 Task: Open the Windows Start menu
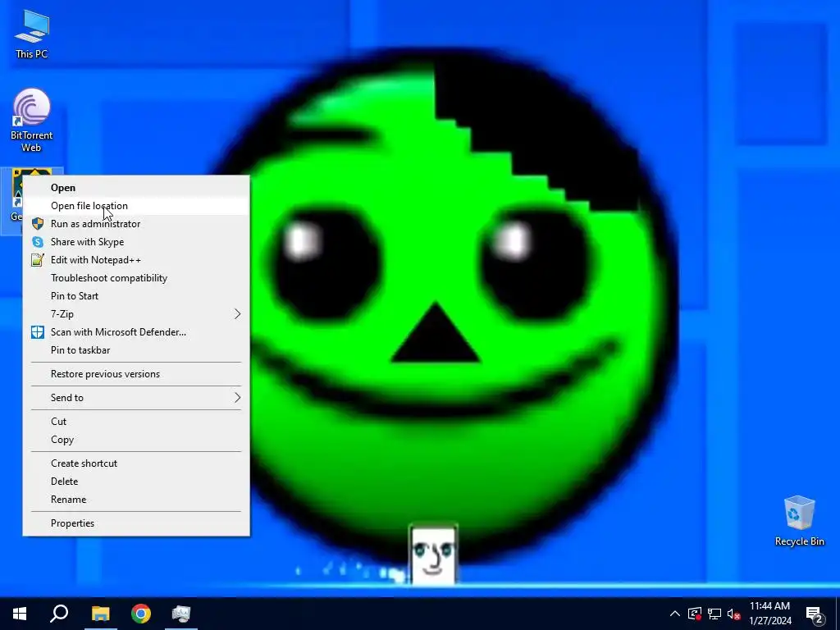tap(20, 614)
